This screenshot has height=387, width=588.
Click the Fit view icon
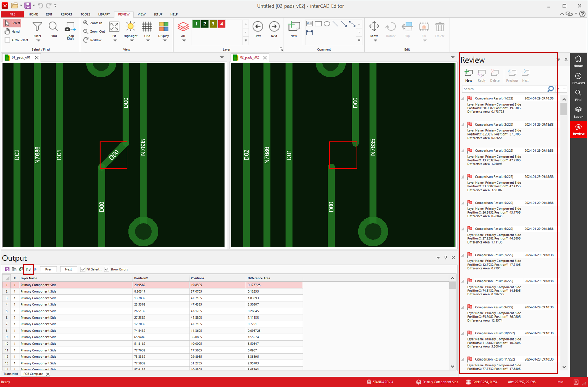114,27
